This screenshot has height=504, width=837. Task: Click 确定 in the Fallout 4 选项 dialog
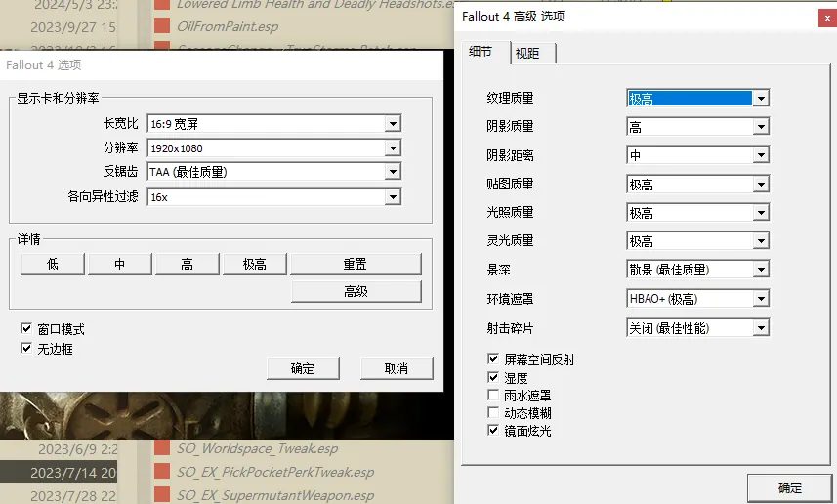(303, 368)
